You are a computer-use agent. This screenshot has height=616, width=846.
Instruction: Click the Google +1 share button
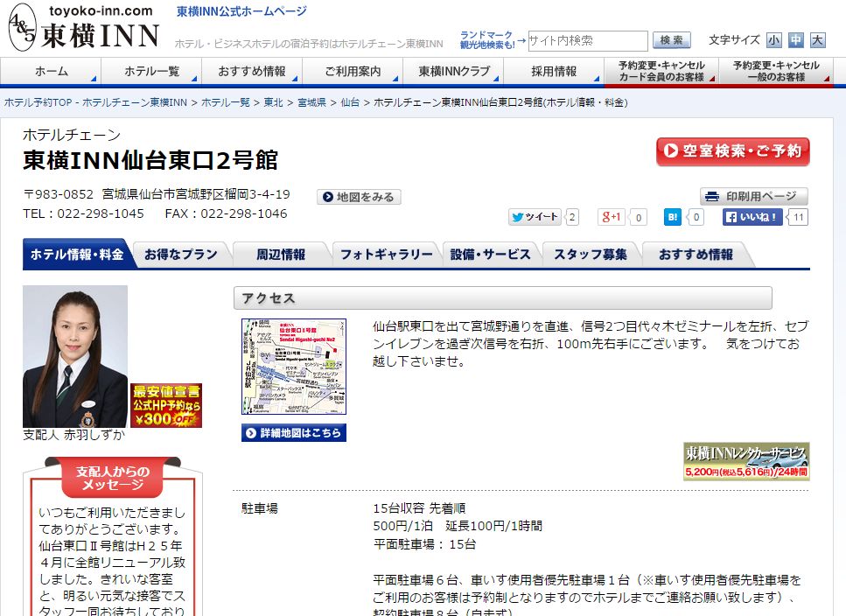612,217
